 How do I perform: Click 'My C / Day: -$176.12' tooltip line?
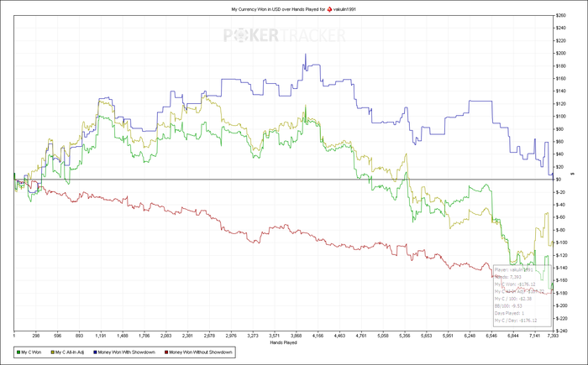pyautogui.click(x=516, y=321)
